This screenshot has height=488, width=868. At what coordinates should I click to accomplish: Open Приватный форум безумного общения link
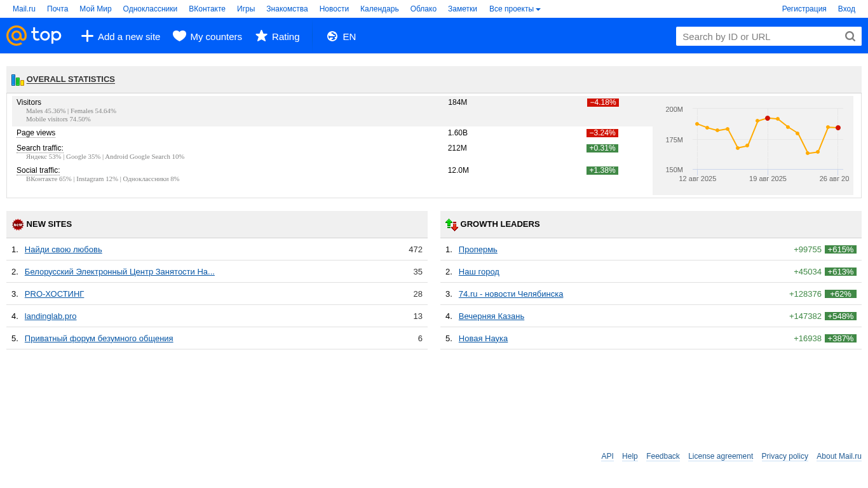pos(99,339)
